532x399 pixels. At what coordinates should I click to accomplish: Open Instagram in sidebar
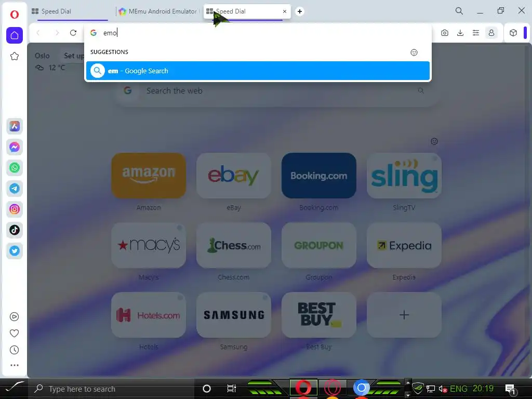coord(15,209)
